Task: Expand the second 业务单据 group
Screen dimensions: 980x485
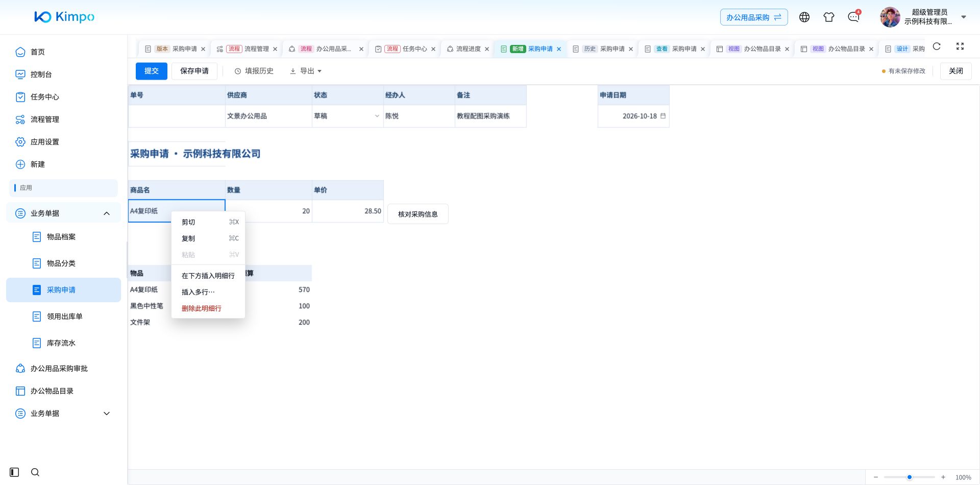Action: click(64, 414)
